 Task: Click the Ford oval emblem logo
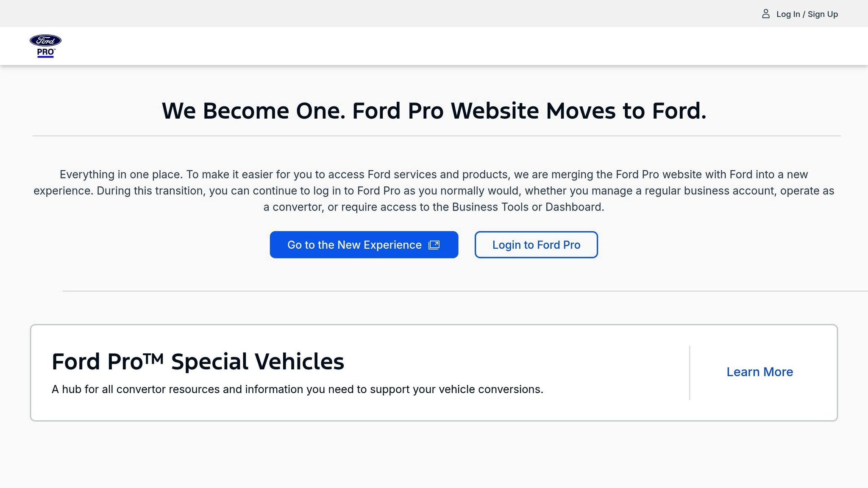[x=45, y=41]
